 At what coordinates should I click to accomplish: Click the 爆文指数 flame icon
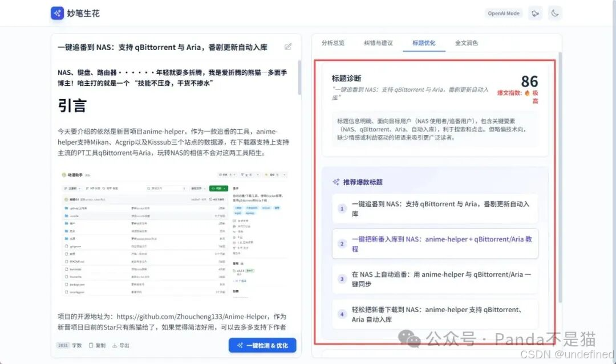527,93
